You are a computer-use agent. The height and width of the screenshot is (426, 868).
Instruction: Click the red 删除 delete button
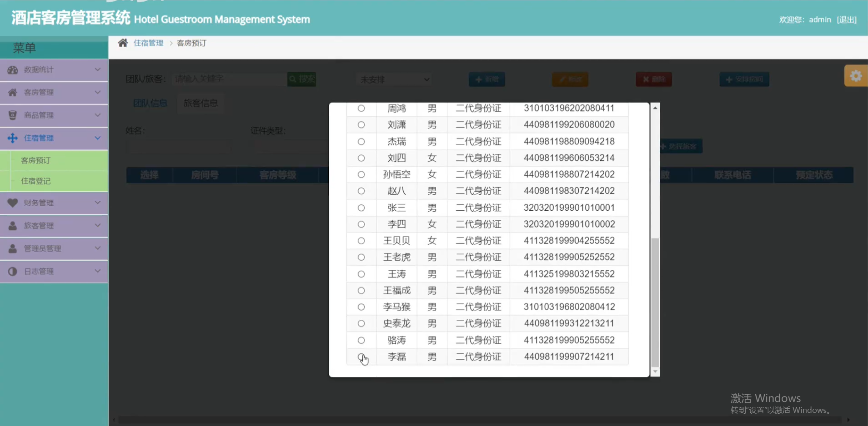tap(654, 79)
